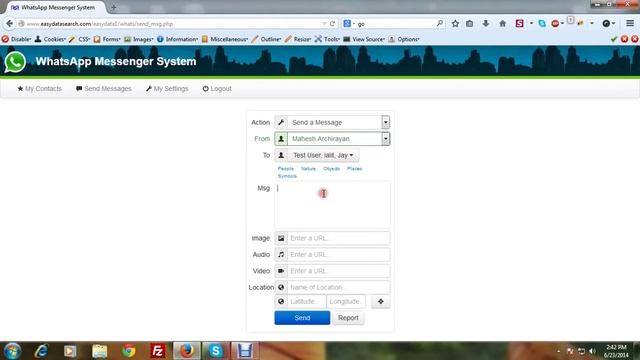Open Images menu in developer toolbar
Screen dimensions: 640x360
[x=138, y=39]
